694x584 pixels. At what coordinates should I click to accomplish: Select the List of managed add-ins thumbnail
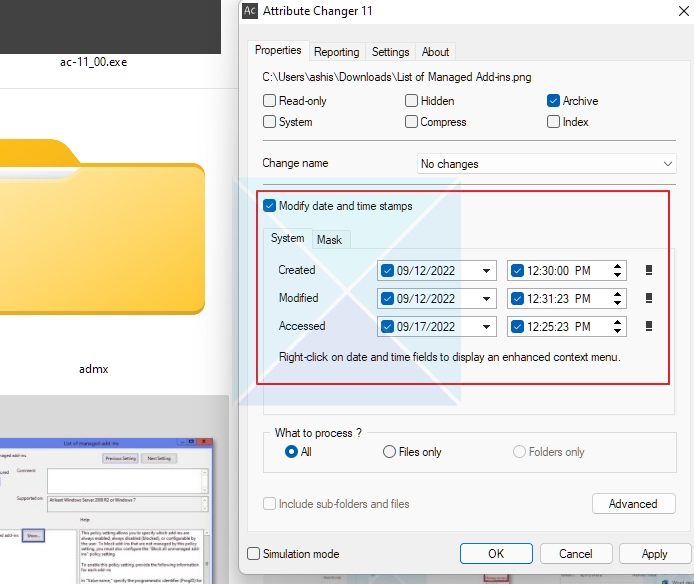[106, 511]
